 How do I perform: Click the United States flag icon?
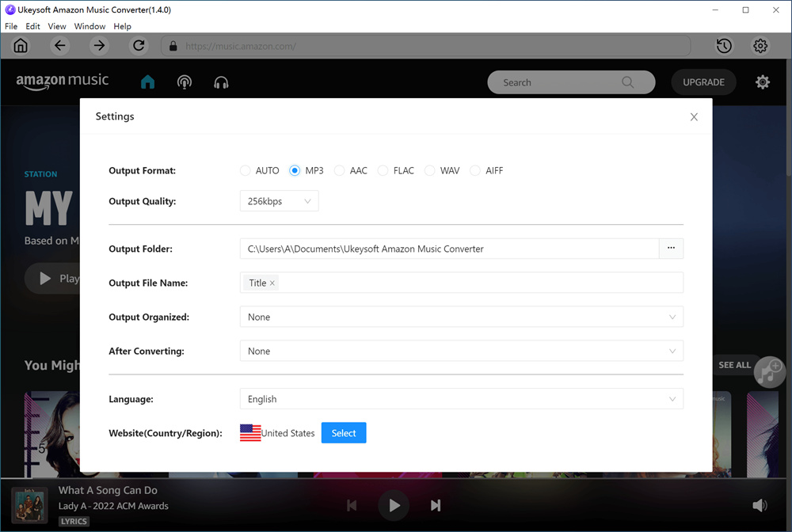pos(250,433)
